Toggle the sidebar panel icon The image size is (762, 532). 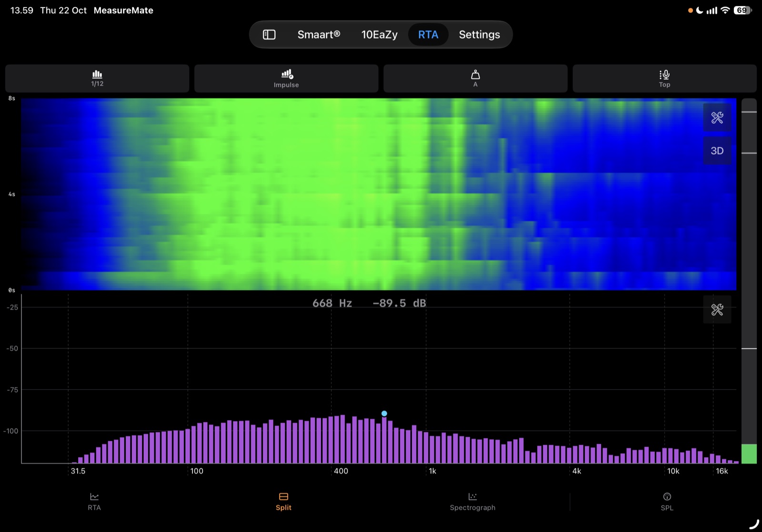269,34
